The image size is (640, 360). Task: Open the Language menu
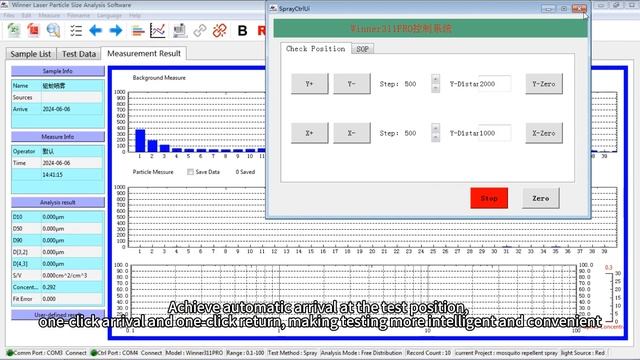109,16
